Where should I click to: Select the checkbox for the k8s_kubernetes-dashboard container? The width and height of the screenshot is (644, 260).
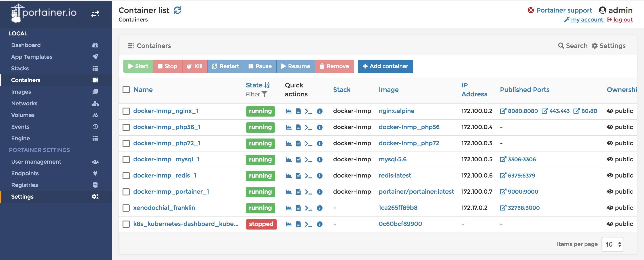pos(126,224)
